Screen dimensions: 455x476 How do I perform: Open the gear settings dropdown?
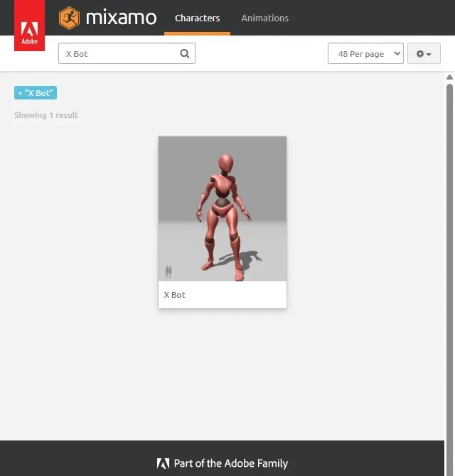pos(424,53)
